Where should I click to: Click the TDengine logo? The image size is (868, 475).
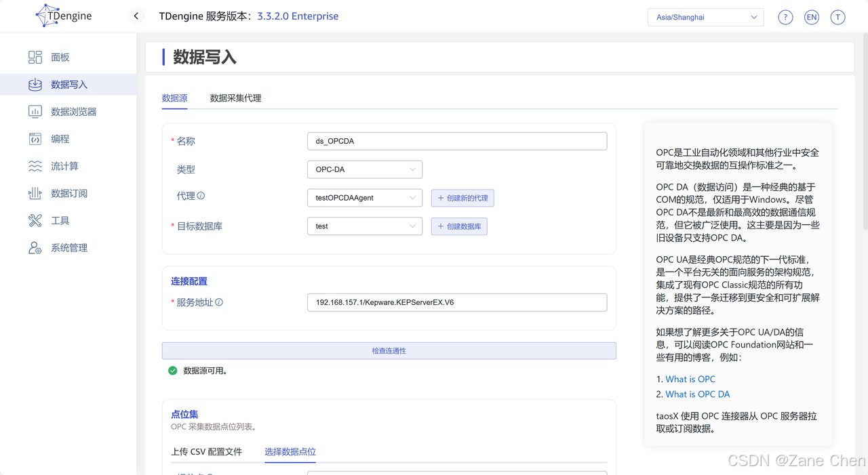(63, 15)
